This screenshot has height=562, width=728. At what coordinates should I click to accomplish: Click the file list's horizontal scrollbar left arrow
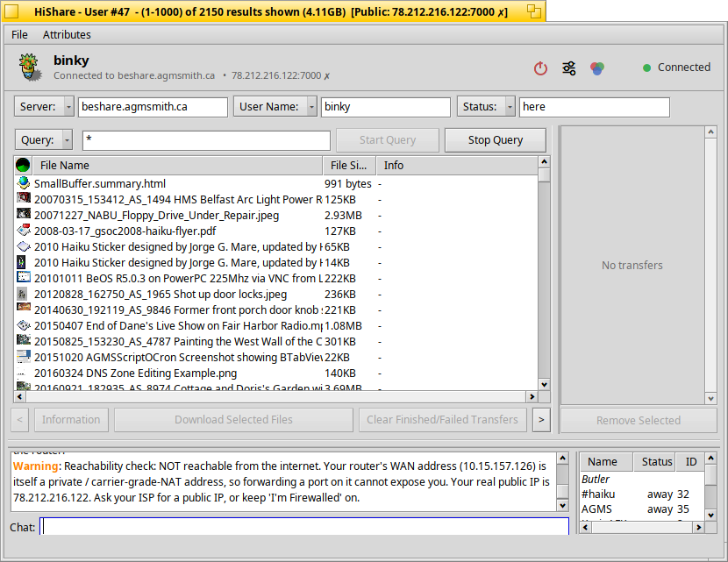20,397
